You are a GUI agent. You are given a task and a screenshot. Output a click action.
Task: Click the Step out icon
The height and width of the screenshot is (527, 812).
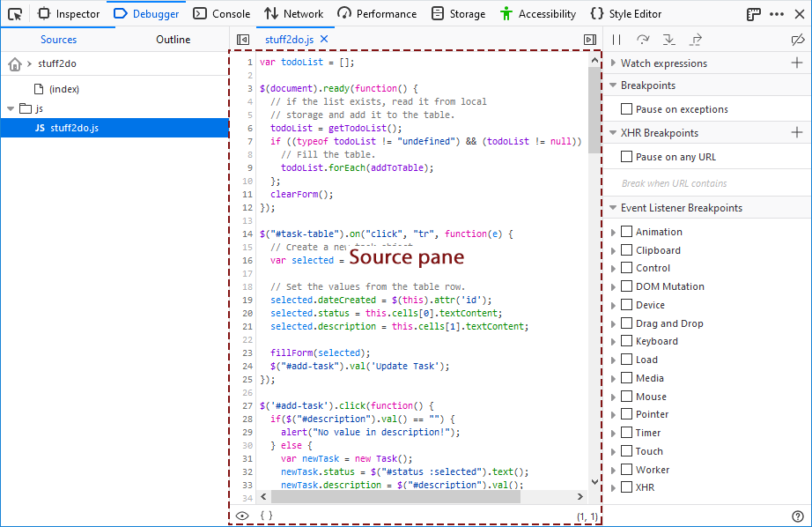coord(693,39)
